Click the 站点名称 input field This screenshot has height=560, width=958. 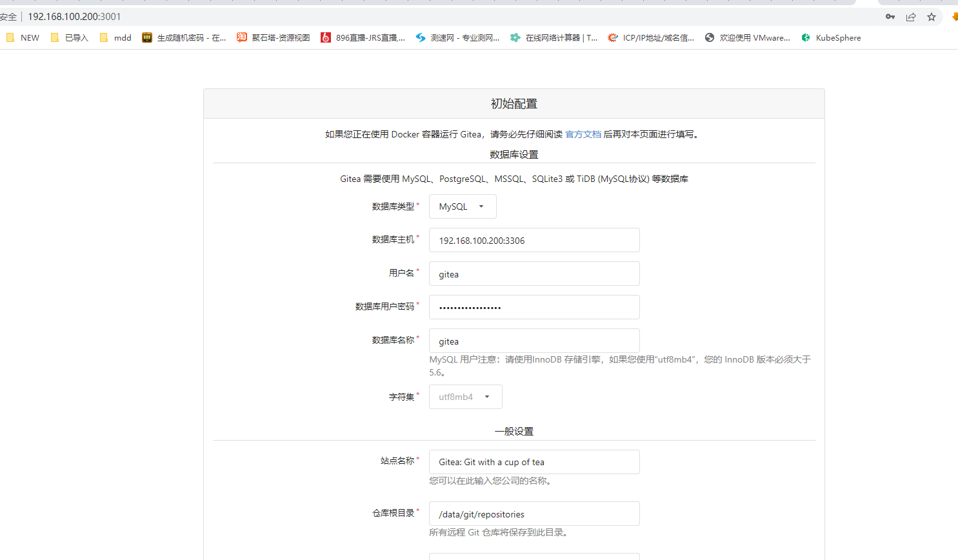pos(534,462)
